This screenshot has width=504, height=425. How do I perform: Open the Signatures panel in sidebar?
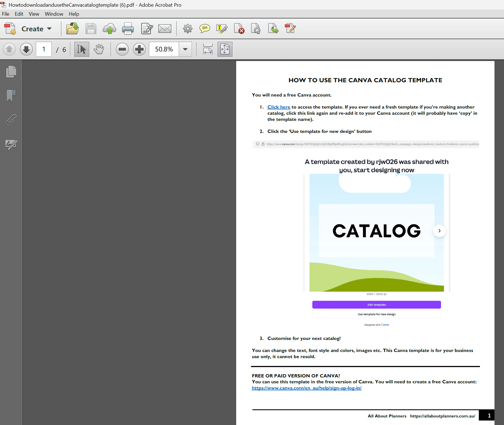point(11,144)
